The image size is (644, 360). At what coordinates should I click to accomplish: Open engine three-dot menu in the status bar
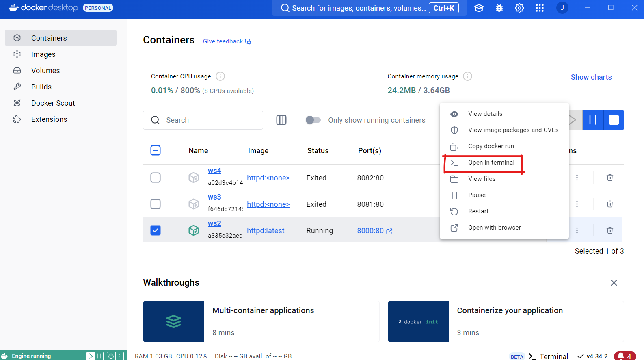pyautogui.click(x=119, y=356)
